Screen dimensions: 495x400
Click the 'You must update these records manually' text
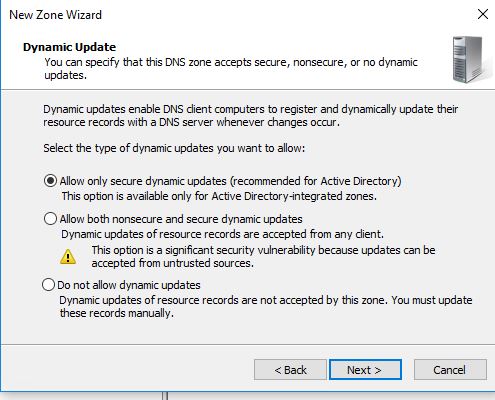coord(266,307)
